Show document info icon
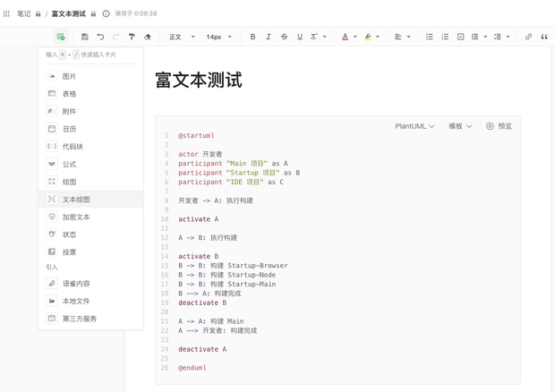 coord(106,13)
